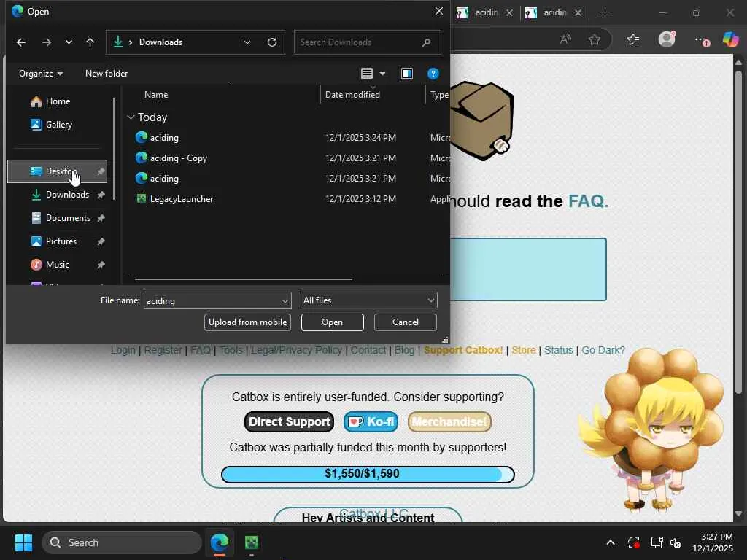Click the Store link on Catbox
Screen dimensions: 747x560
(x=524, y=351)
